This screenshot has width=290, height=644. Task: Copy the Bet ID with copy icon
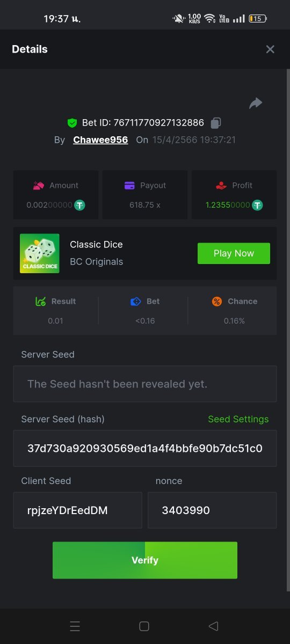(x=216, y=123)
